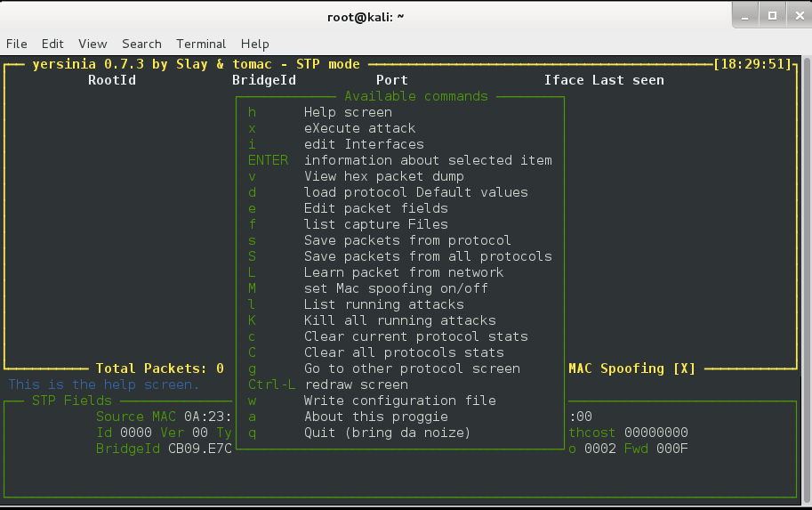Click the 'eXecute attack' command entry
812x510 pixels.
[359, 128]
